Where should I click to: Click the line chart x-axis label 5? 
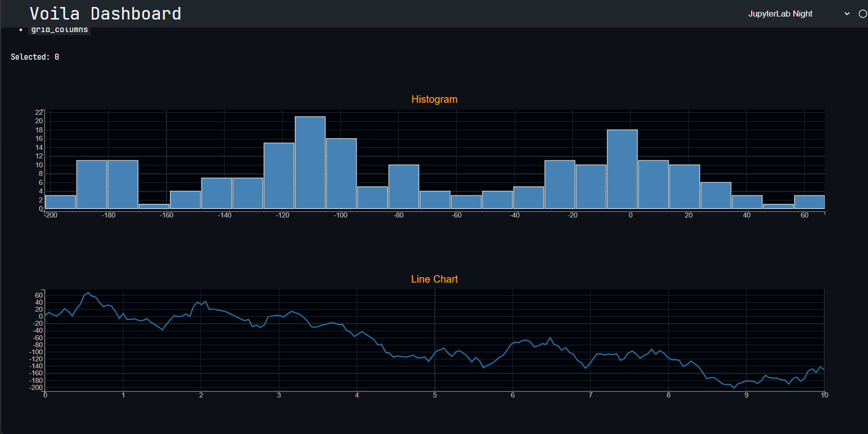(x=435, y=395)
